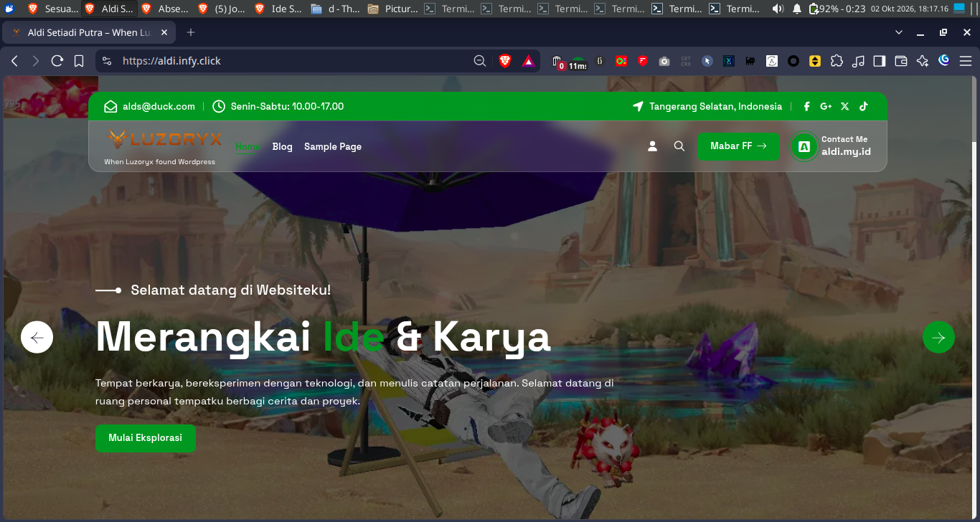Open view site information icon
The image size is (980, 522).
point(107,61)
